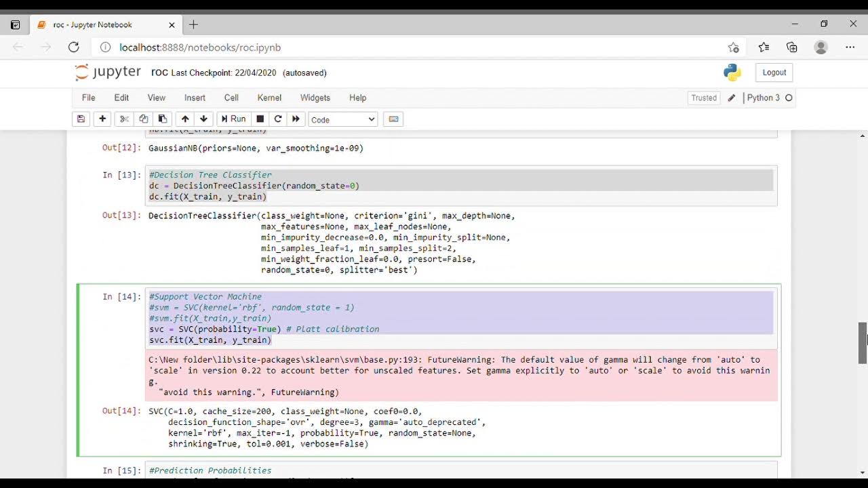View site information icon in address bar
The image size is (868, 488).
click(106, 47)
